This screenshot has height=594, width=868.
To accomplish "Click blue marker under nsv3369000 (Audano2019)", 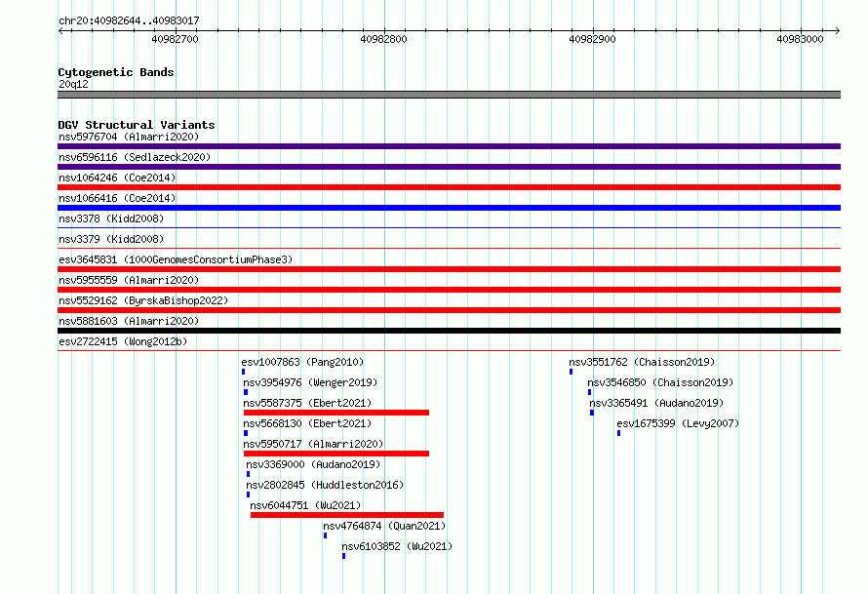I will pyautogui.click(x=248, y=474).
